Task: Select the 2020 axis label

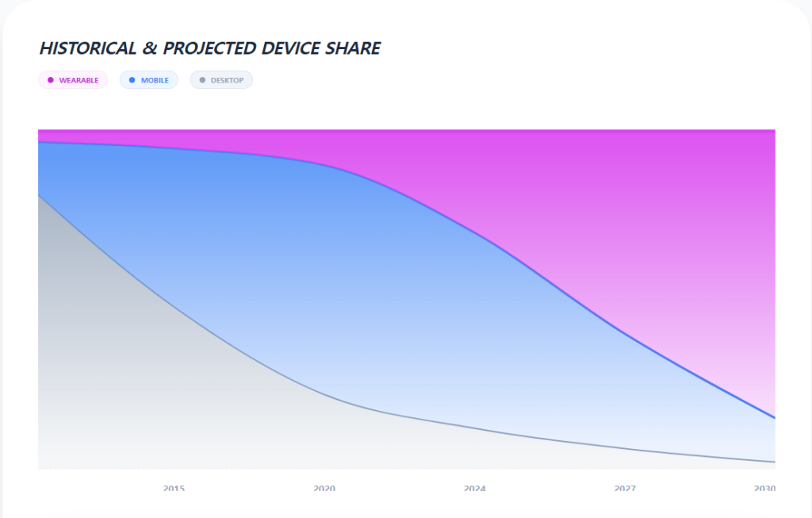Action: click(324, 488)
